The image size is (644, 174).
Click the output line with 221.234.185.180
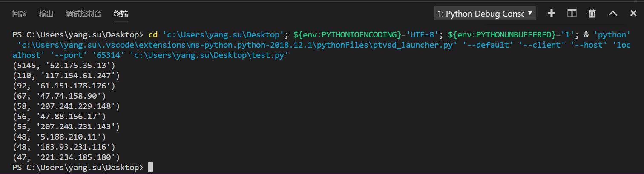(x=66, y=157)
